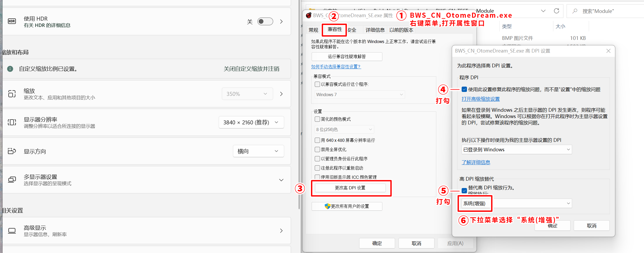Click 应用(A) in the Properties window
This screenshot has width=644, height=253.
[x=455, y=243]
